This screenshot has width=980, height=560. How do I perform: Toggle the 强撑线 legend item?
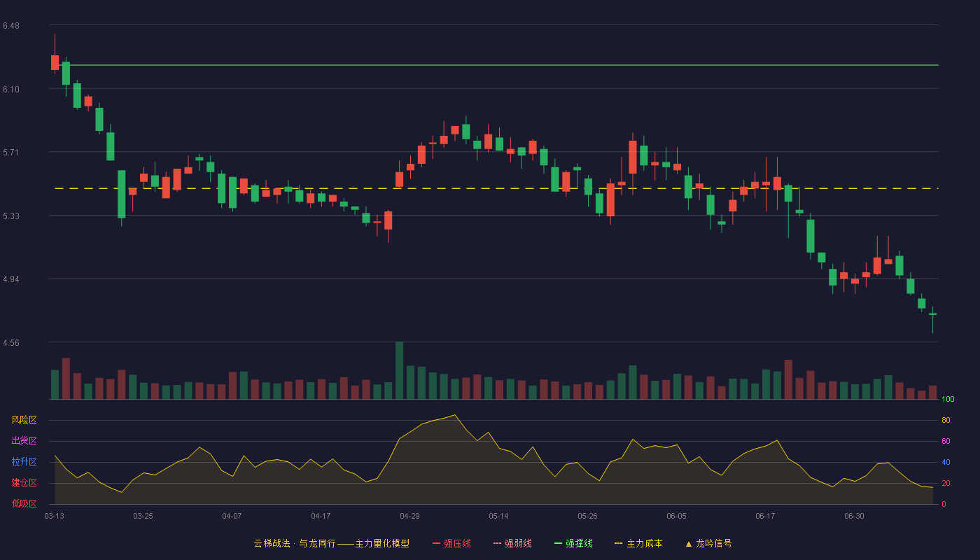[573, 543]
